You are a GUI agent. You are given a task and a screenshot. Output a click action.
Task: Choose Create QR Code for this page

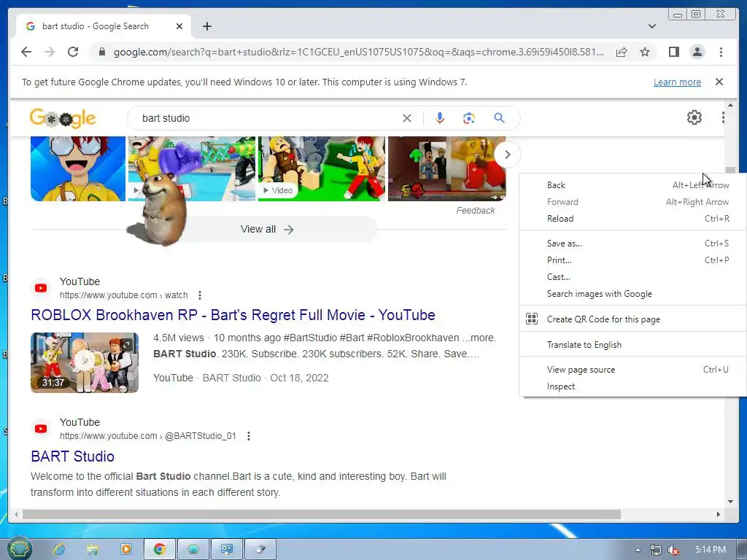click(632, 319)
